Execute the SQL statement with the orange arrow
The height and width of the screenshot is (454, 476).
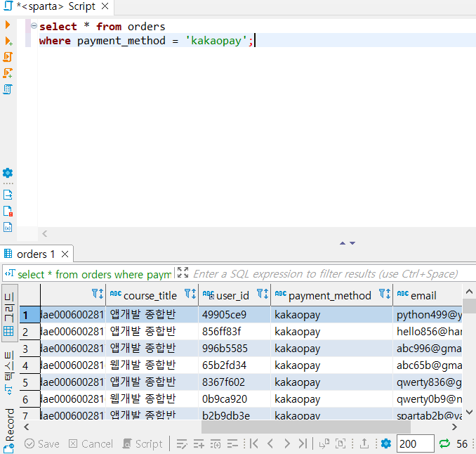(x=8, y=25)
